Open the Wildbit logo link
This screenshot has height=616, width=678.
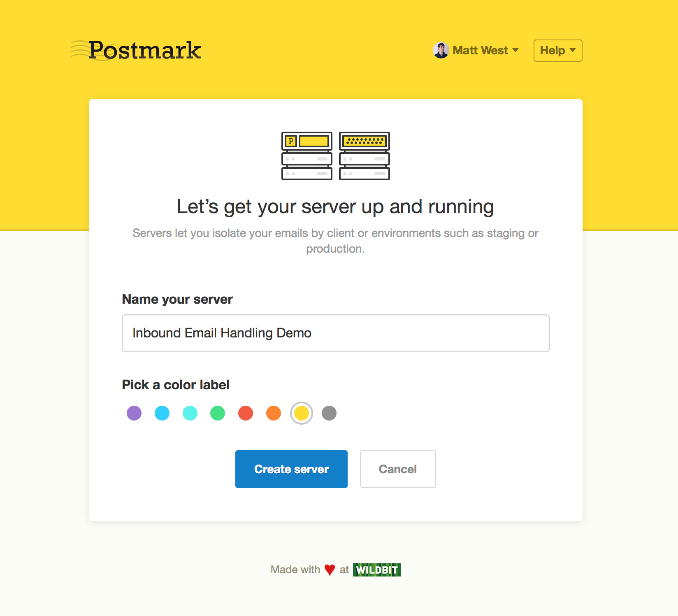[376, 570]
